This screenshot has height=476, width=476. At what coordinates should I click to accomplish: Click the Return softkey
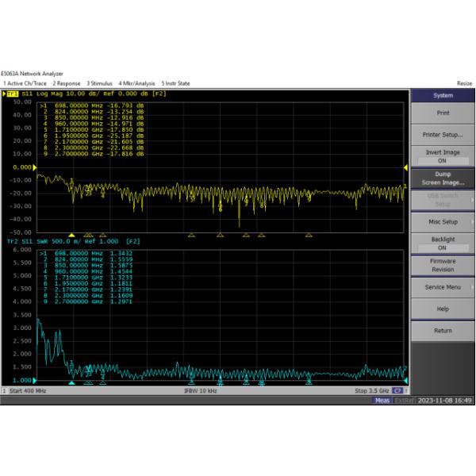tap(442, 331)
